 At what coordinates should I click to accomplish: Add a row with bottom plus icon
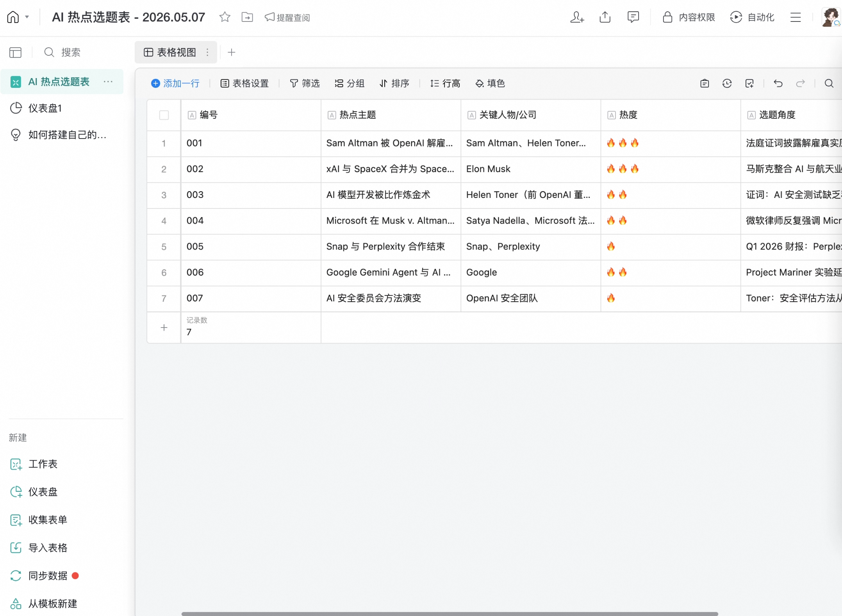click(x=164, y=328)
